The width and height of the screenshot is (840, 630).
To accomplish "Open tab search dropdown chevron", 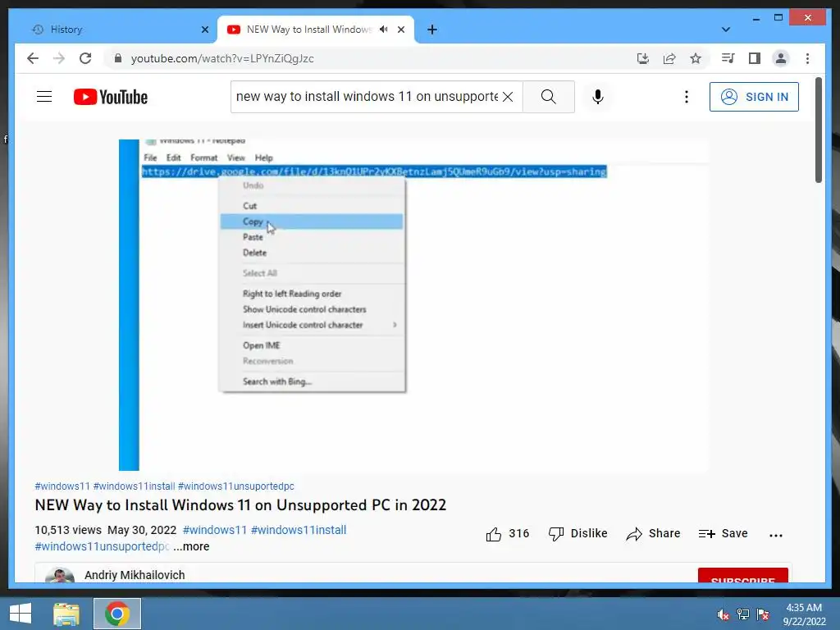I will (x=726, y=30).
